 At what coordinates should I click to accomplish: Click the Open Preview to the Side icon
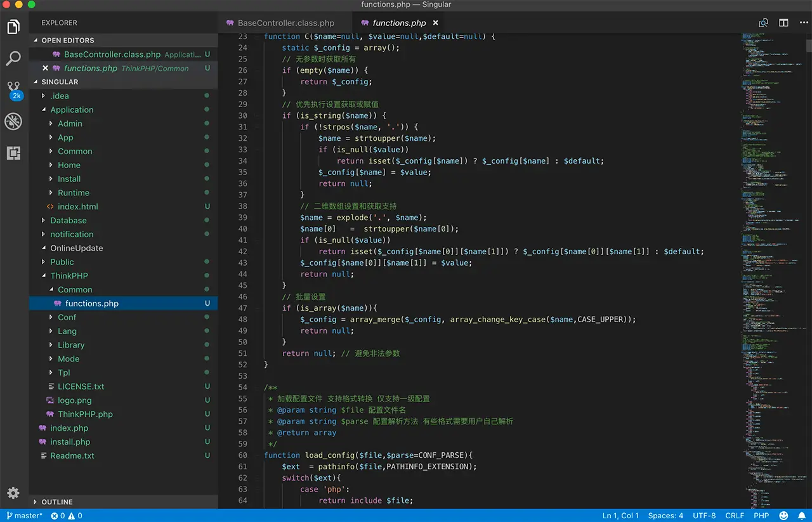point(764,22)
